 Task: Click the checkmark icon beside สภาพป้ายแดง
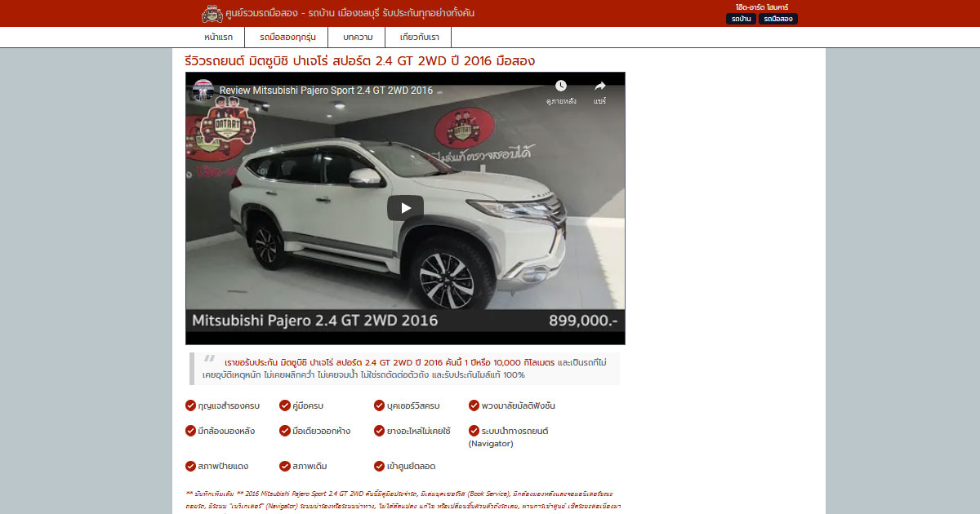point(190,467)
